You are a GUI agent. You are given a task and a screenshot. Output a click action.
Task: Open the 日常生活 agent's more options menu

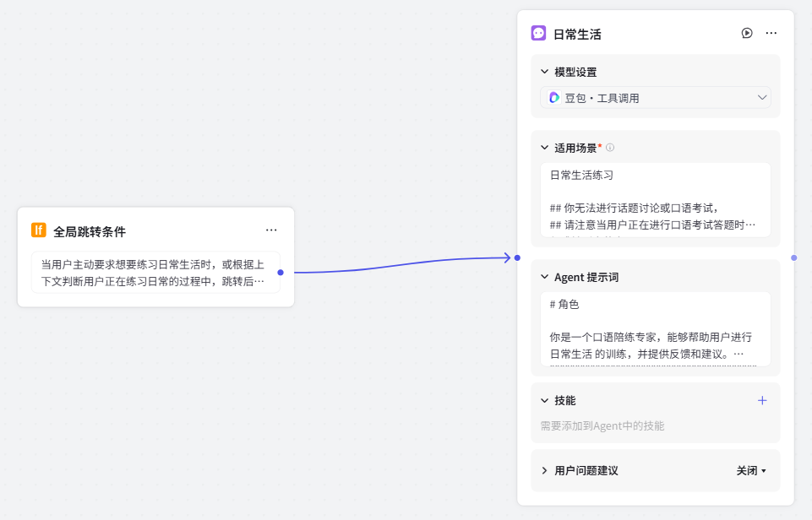point(771,34)
